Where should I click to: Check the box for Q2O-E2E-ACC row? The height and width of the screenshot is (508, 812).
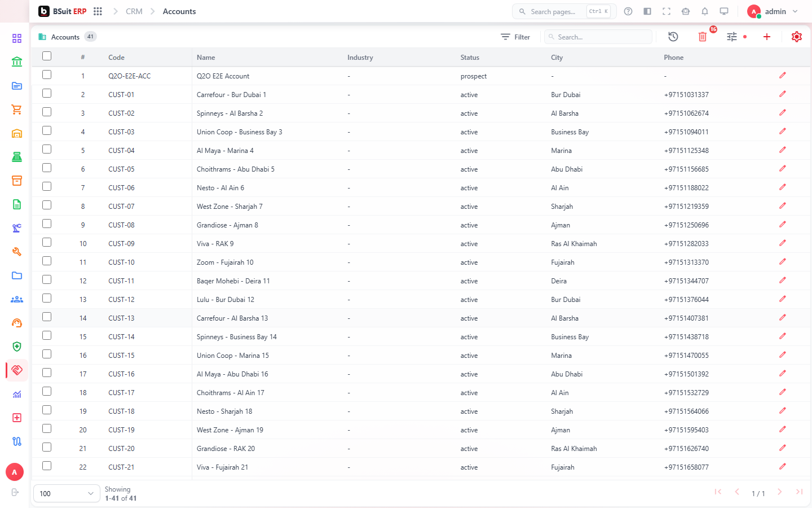coord(47,75)
